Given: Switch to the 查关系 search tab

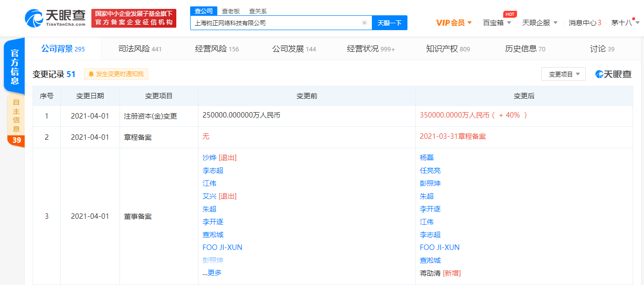Looking at the screenshot, I should (x=258, y=11).
